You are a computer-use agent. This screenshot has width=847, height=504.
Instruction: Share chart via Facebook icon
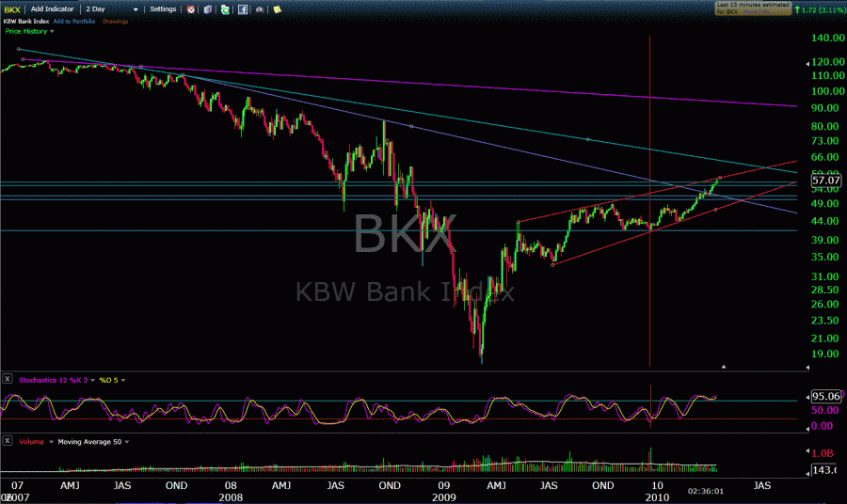[243, 9]
